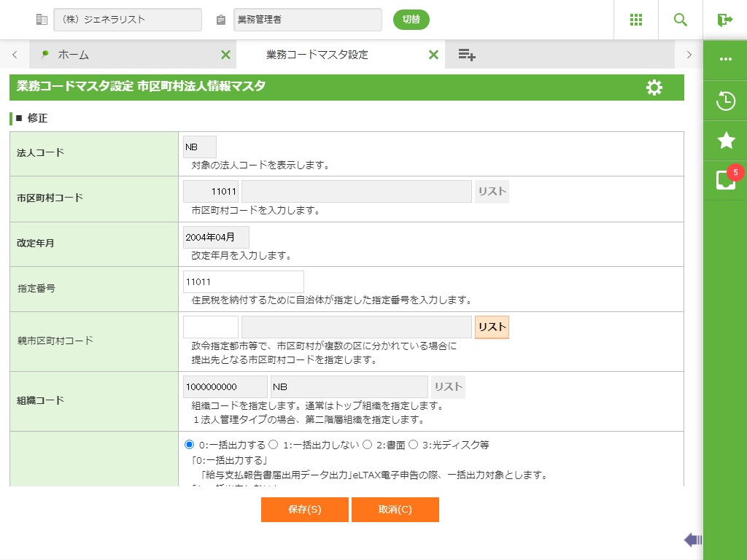The image size is (747, 560).
Task: Open the apps grid menu icon
Action: pyautogui.click(x=636, y=20)
